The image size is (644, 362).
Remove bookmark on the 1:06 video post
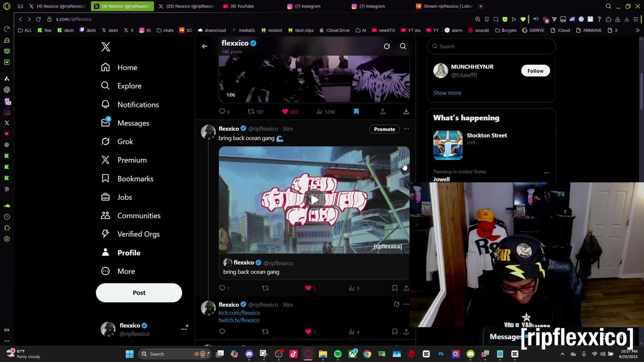click(356, 112)
